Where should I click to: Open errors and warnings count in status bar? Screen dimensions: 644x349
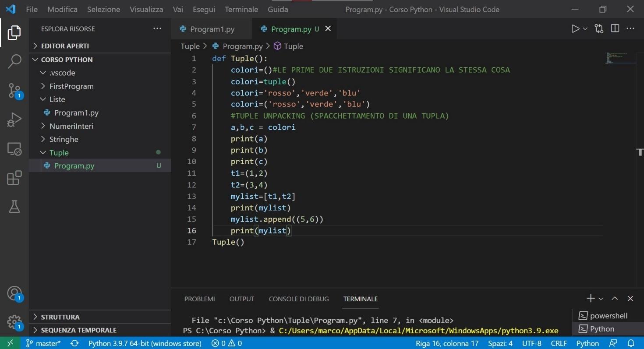(226, 343)
